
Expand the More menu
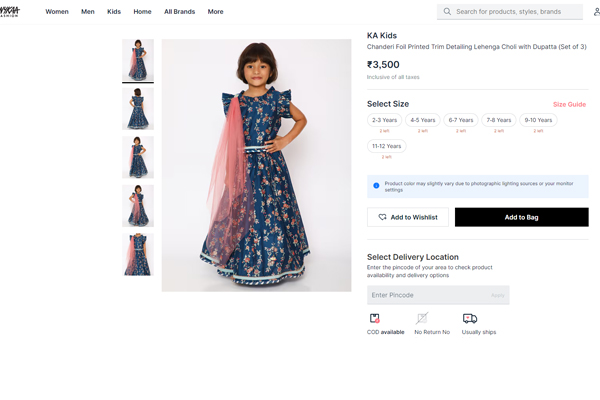(x=216, y=12)
